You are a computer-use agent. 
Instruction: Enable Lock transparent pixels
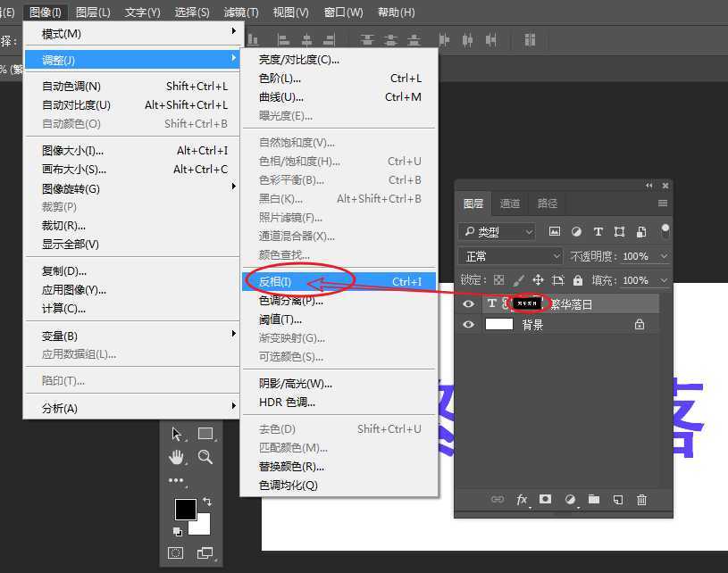498,280
